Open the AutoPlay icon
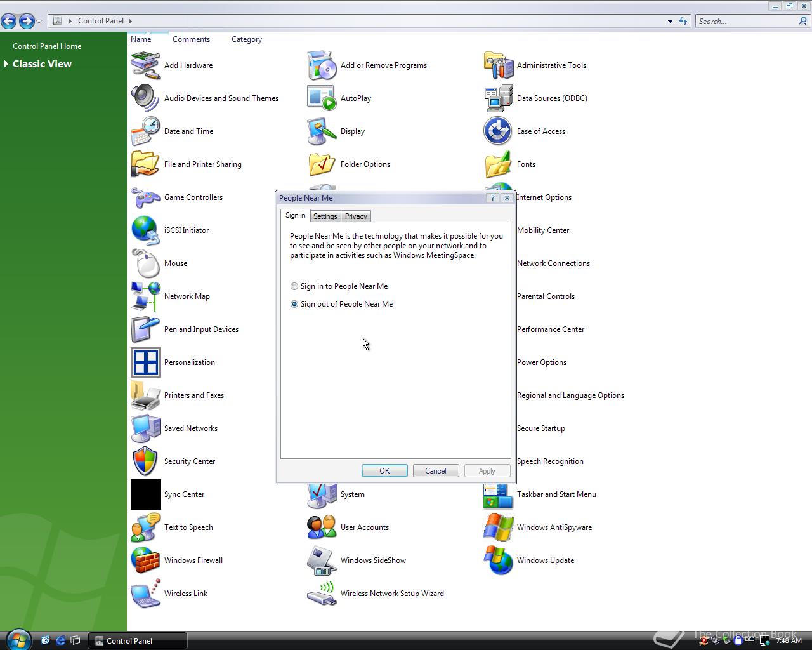The image size is (812, 650). [322, 98]
